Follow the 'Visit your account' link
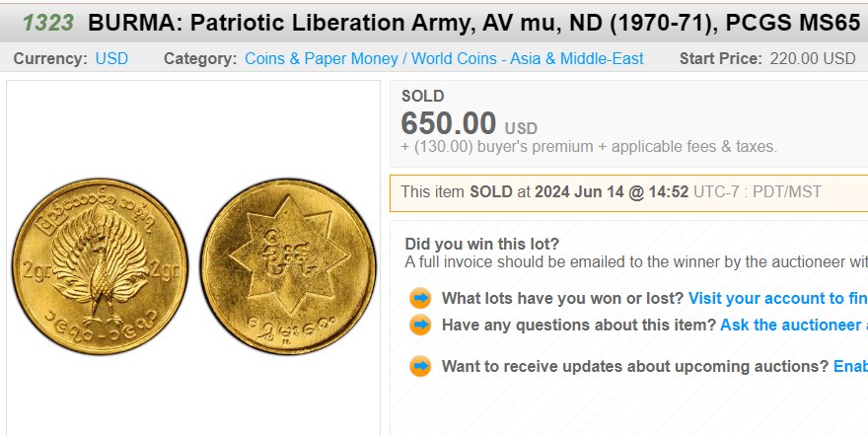 [x=778, y=298]
